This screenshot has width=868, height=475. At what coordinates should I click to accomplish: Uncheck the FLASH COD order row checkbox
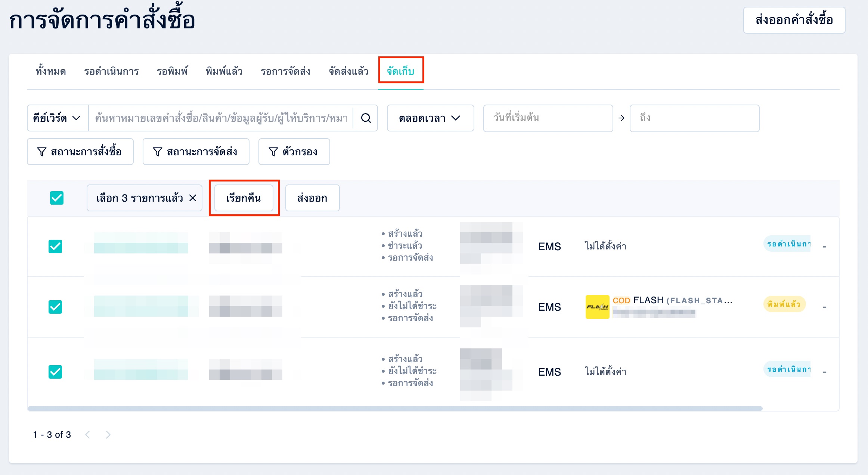[55, 307]
